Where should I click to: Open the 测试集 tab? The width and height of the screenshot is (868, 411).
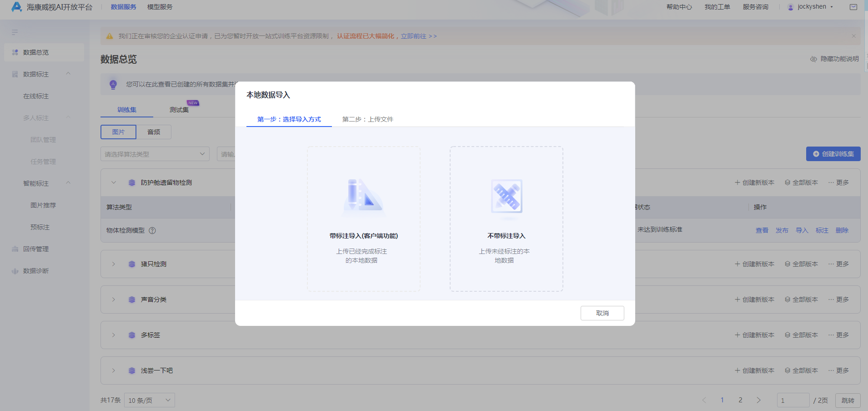179,110
